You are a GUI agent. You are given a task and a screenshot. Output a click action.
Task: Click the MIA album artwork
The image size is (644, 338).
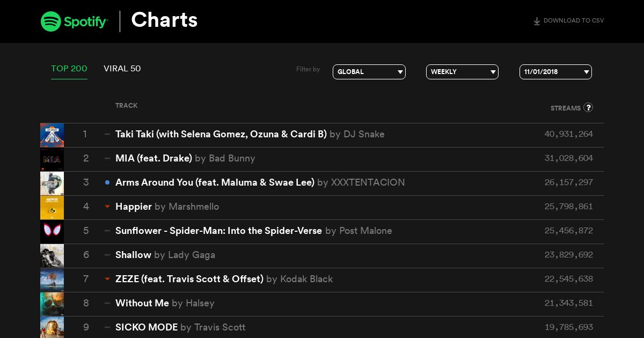click(x=52, y=159)
